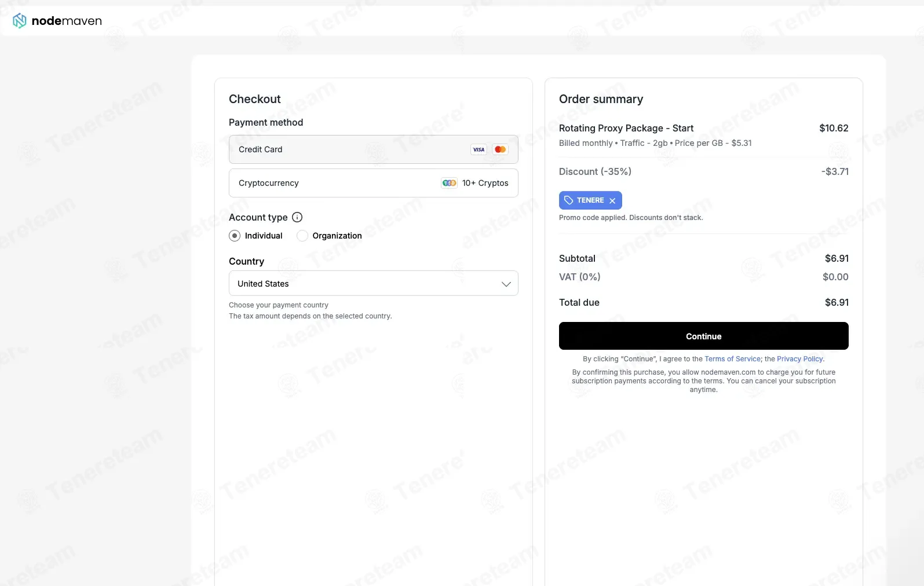Screen dimensions: 924x586
Task: Click the Mastercard icon
Action: [x=501, y=149]
